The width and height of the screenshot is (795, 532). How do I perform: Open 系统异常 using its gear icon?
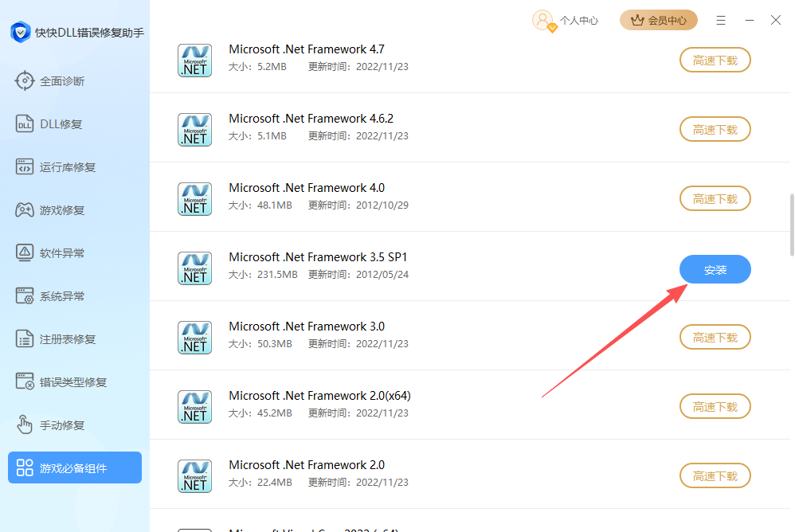(25, 296)
